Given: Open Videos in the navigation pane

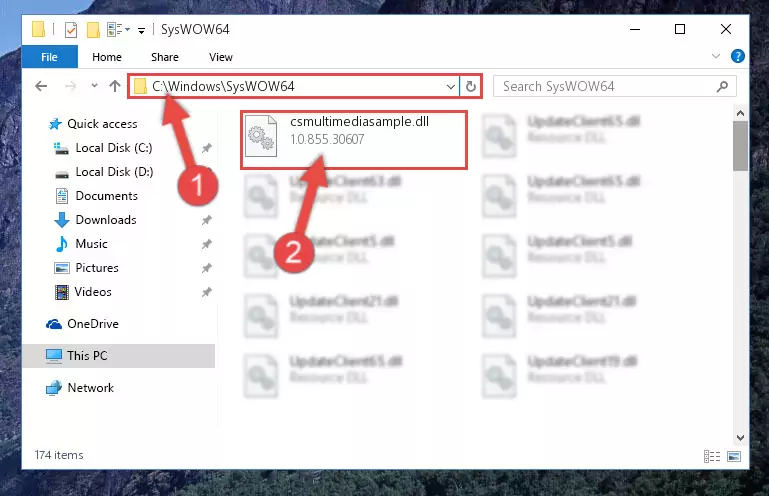Looking at the screenshot, I should click(x=93, y=292).
